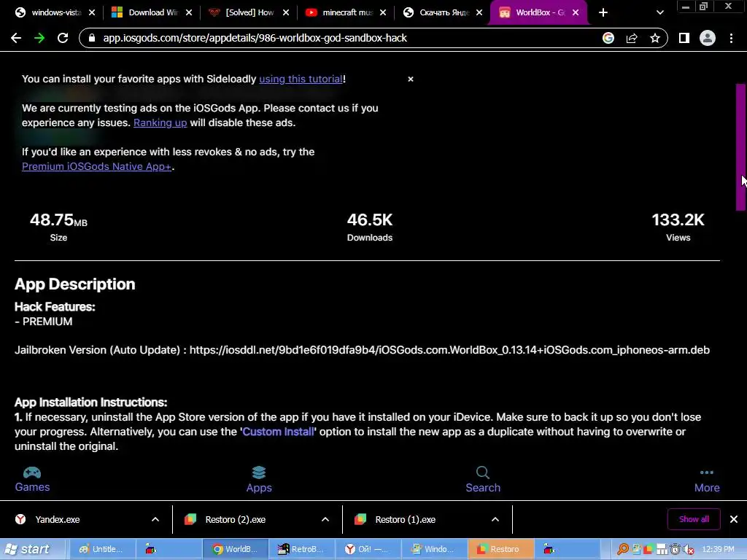Image resolution: width=747 pixels, height=560 pixels.
Task: Go back to the previous page
Action: tap(16, 38)
